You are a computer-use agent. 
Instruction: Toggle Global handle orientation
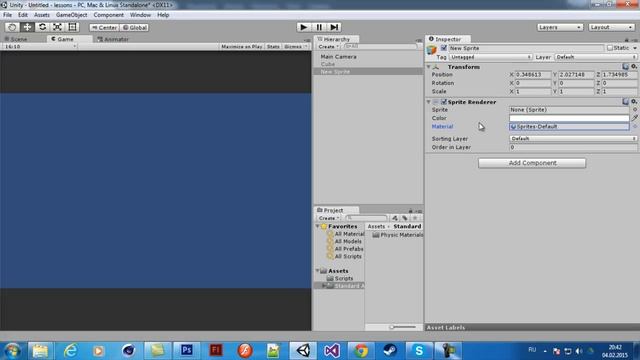pyautogui.click(x=134, y=27)
